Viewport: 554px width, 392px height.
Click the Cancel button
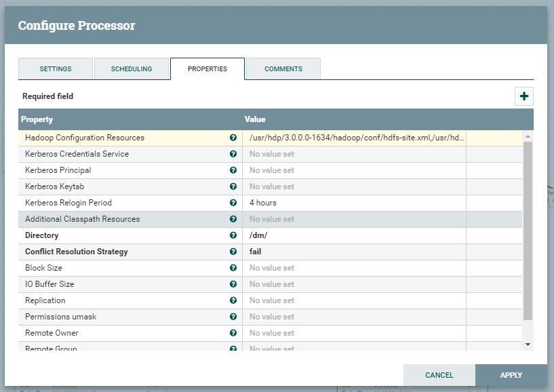pyautogui.click(x=439, y=374)
